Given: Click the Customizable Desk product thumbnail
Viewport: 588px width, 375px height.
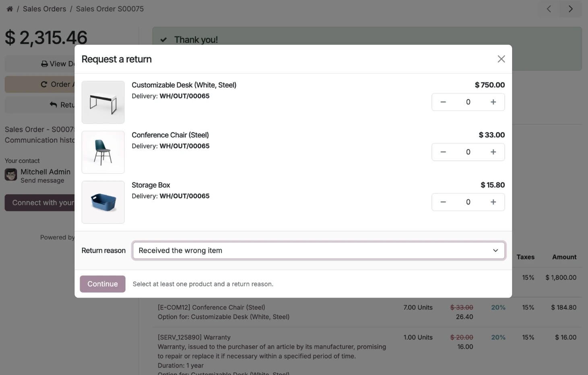Looking at the screenshot, I should click(x=103, y=102).
